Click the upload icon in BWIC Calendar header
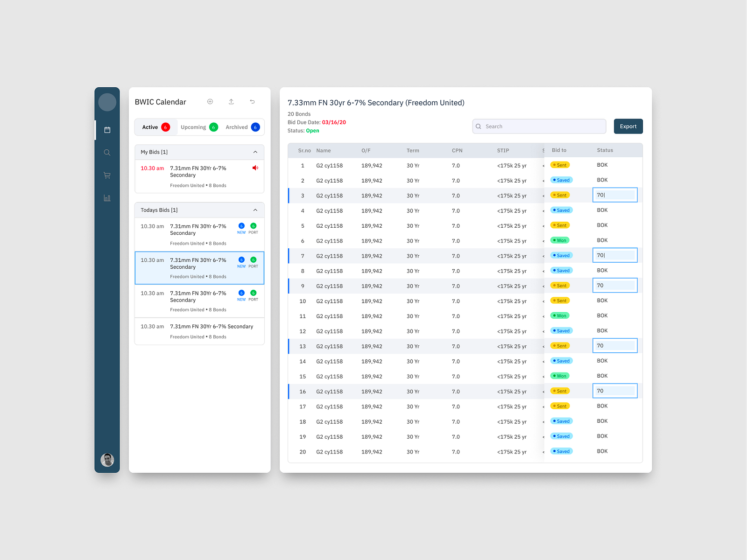747x560 pixels. coord(231,101)
